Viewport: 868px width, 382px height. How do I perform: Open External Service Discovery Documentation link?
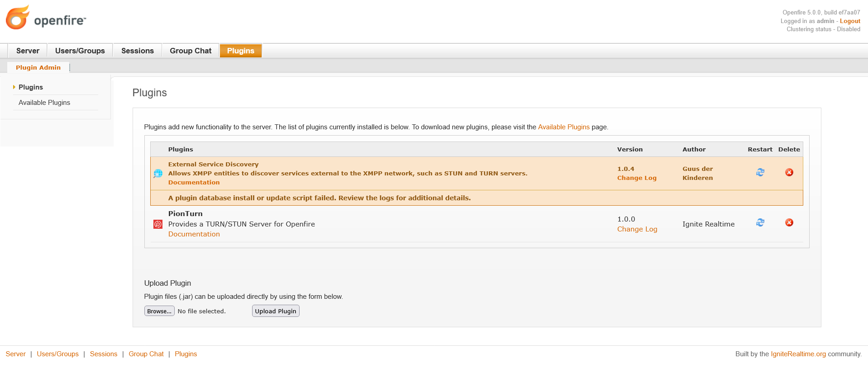(x=194, y=182)
